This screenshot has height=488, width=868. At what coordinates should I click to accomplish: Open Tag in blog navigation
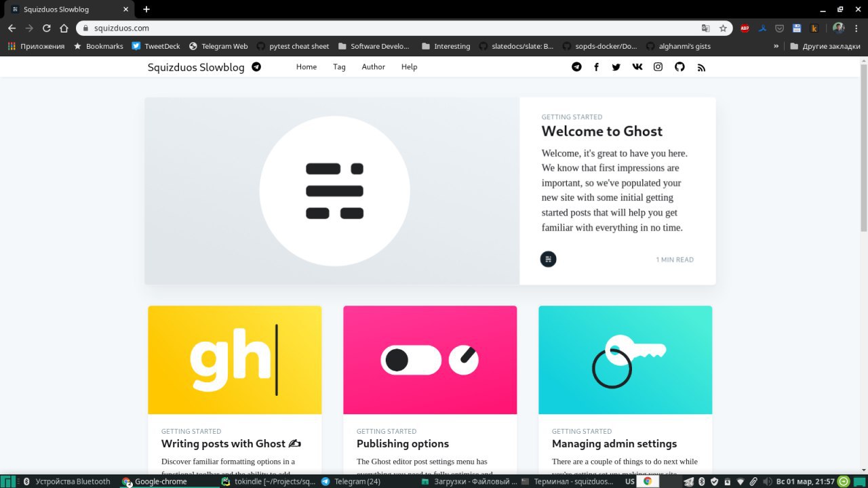pyautogui.click(x=339, y=67)
